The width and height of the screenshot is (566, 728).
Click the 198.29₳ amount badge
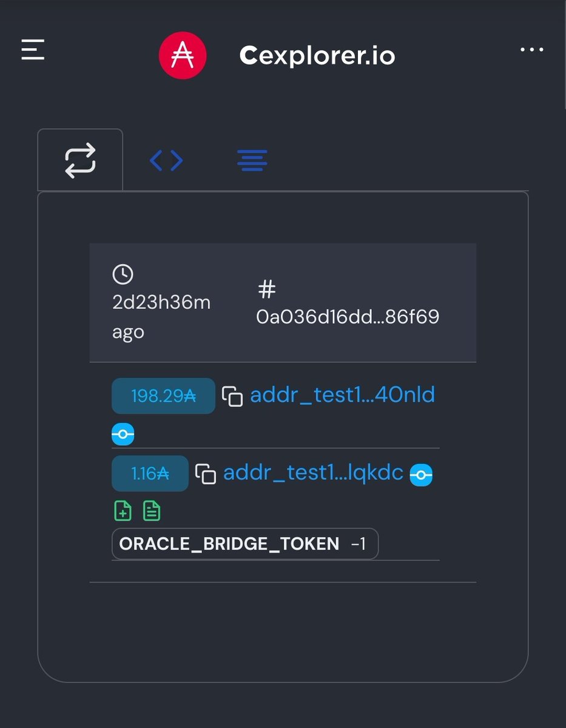click(163, 396)
